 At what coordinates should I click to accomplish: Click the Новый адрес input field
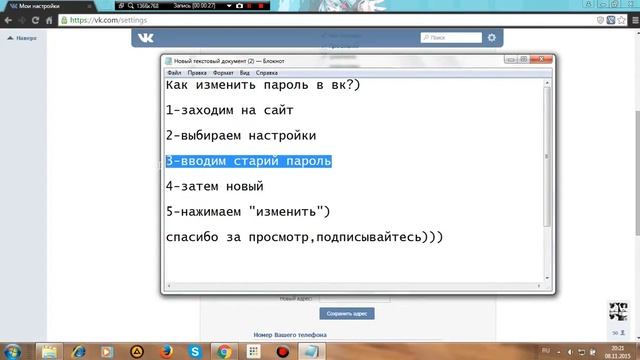tap(355, 299)
